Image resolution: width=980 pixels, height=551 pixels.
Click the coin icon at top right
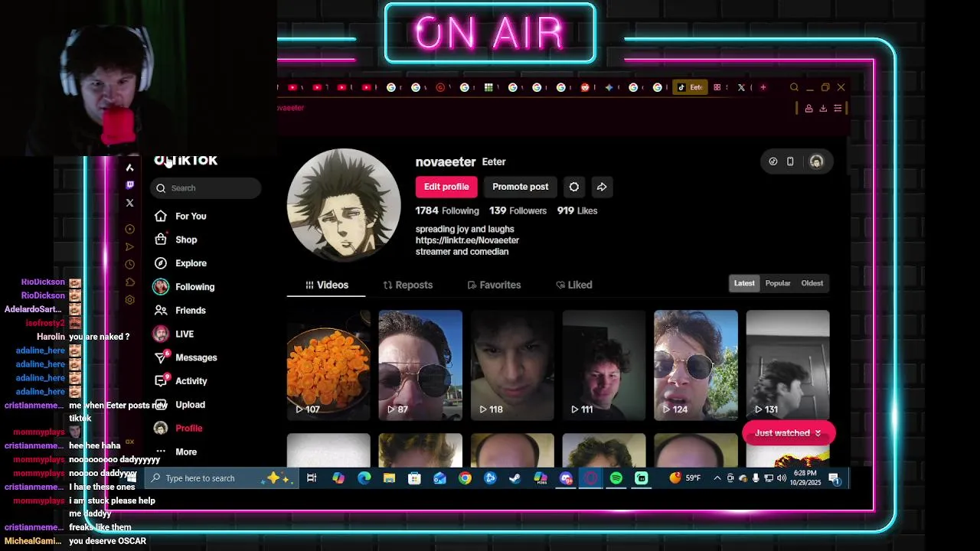[773, 161]
